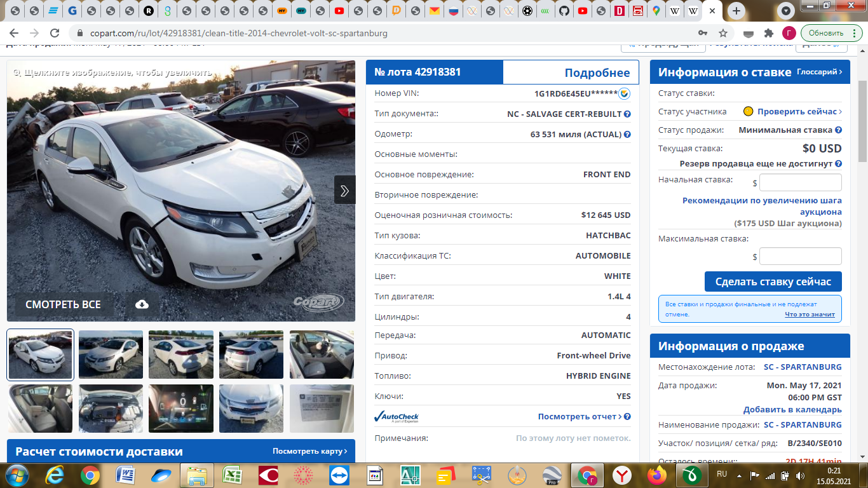Open Chrome extensions puzzle icon
The height and width of the screenshot is (488, 868).
[769, 33]
